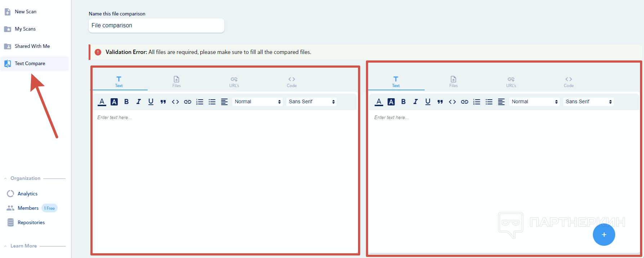Toggle bold in right editor

(x=403, y=102)
